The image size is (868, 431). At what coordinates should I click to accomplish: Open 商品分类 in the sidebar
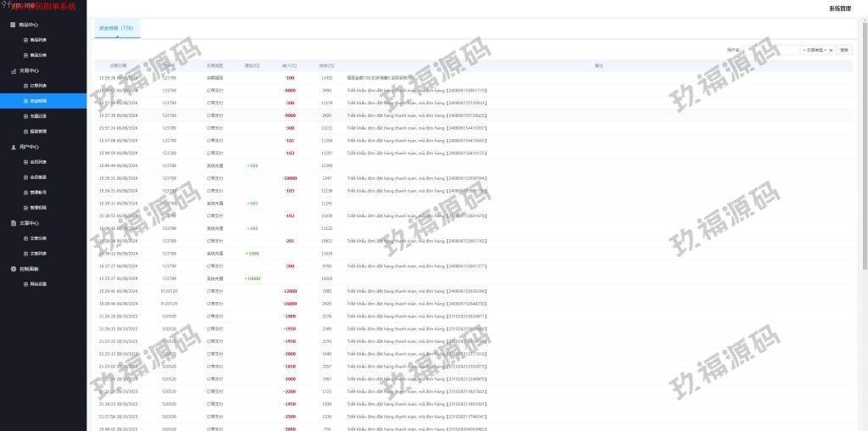coord(38,55)
